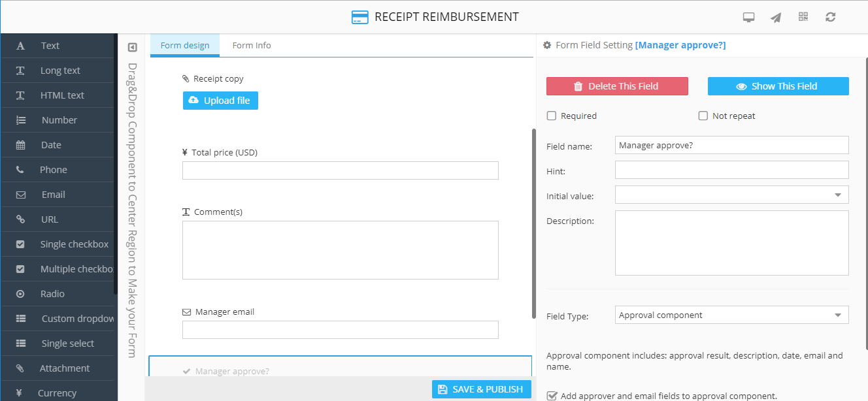This screenshot has width=868, height=401.
Task: Click the yen icon beside Total price
Action: [185, 152]
